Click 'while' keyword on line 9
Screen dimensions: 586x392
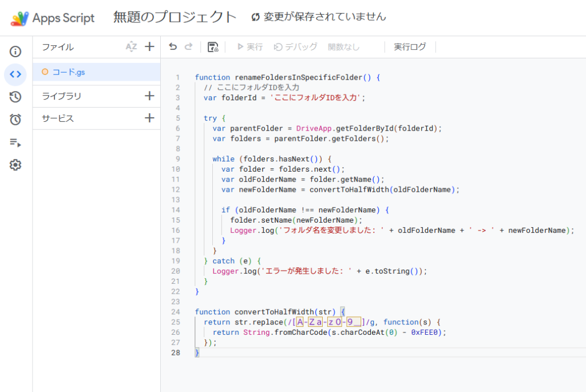point(223,159)
